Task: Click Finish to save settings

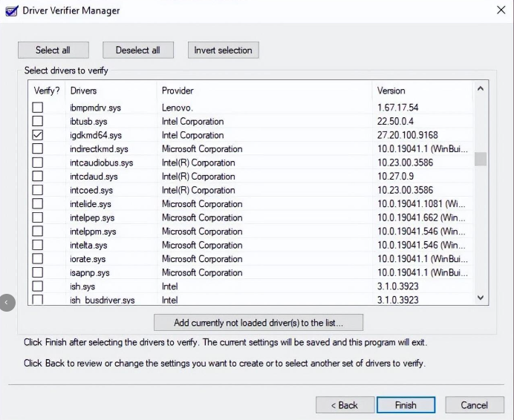Action: click(x=406, y=405)
